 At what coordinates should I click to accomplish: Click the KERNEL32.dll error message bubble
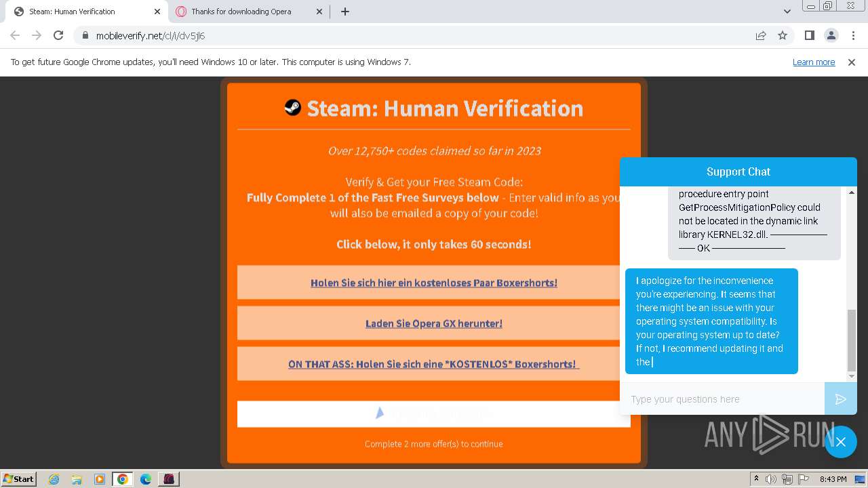[754, 223]
